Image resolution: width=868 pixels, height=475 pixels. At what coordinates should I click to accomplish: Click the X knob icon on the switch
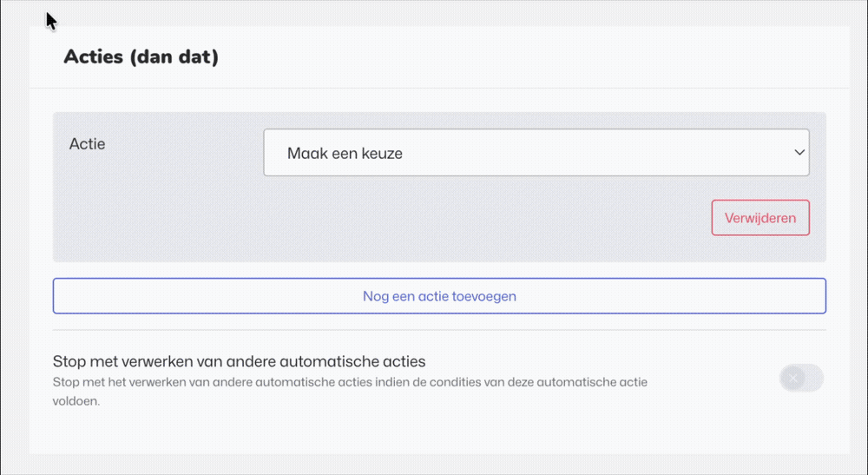point(792,378)
